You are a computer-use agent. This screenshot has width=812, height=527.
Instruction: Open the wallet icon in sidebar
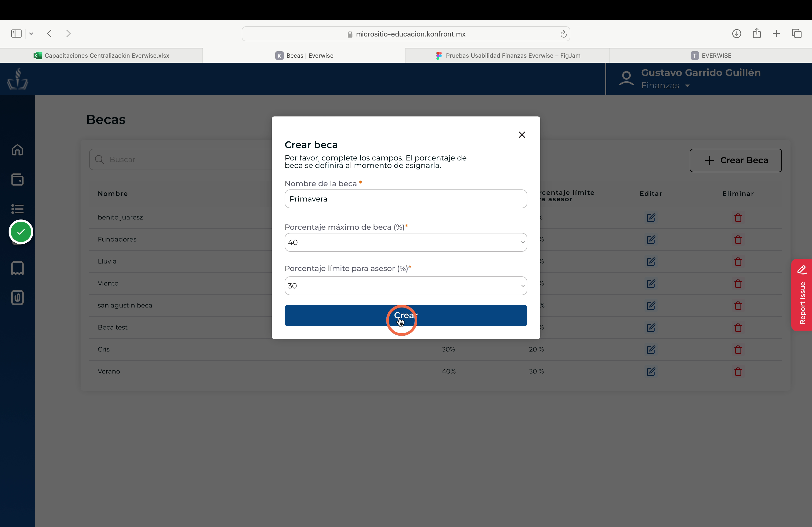tap(17, 179)
